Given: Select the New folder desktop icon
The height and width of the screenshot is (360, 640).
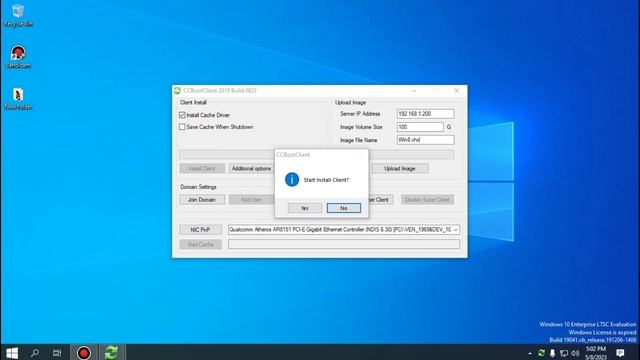Looking at the screenshot, I should tap(18, 99).
